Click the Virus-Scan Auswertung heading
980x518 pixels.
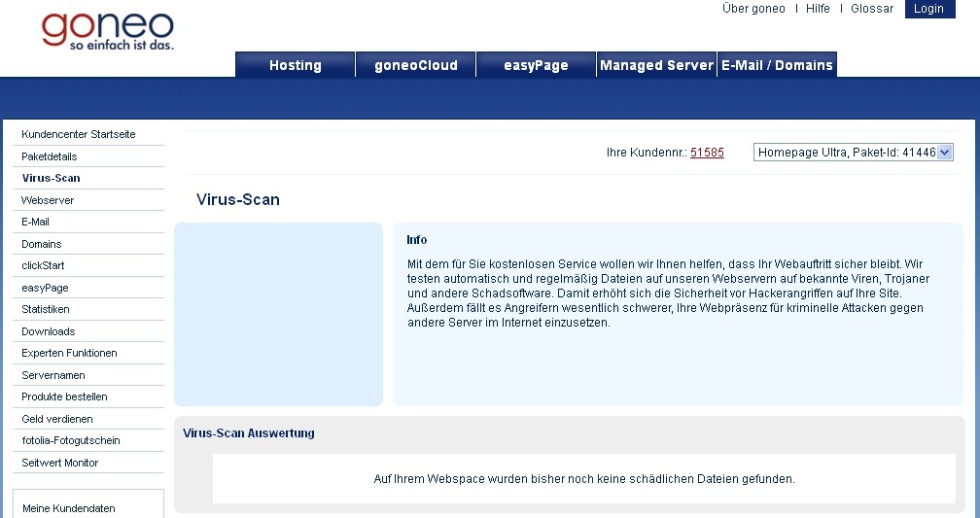click(x=249, y=433)
